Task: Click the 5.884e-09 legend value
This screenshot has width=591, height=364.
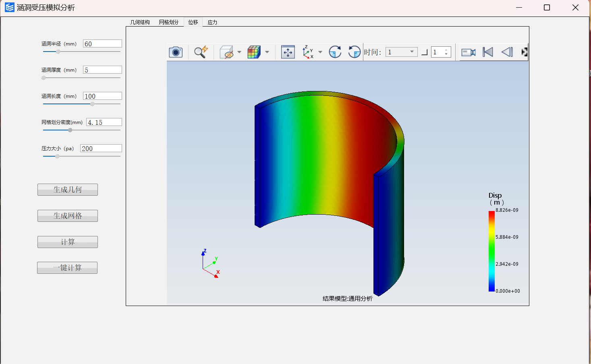Action: [507, 237]
